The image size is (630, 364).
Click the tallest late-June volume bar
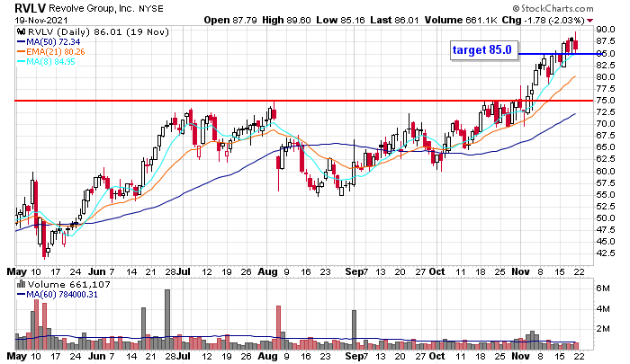[167, 319]
